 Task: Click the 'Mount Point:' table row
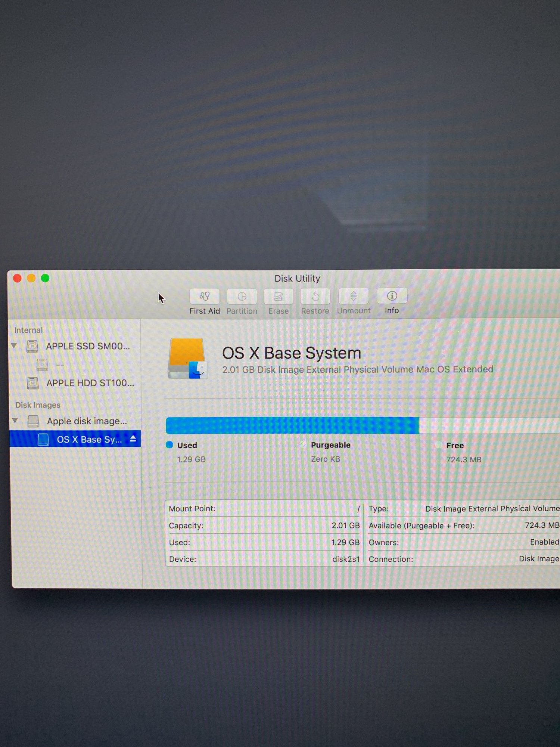264,509
